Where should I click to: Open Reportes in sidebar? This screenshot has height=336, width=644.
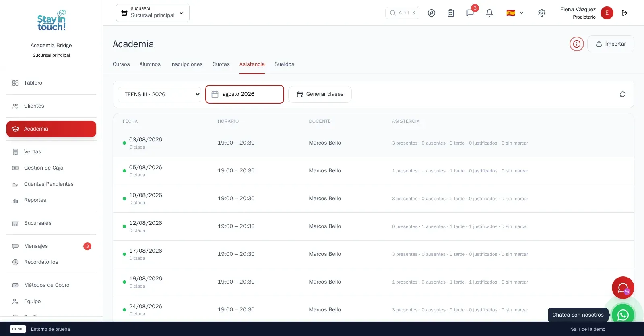coord(52,200)
